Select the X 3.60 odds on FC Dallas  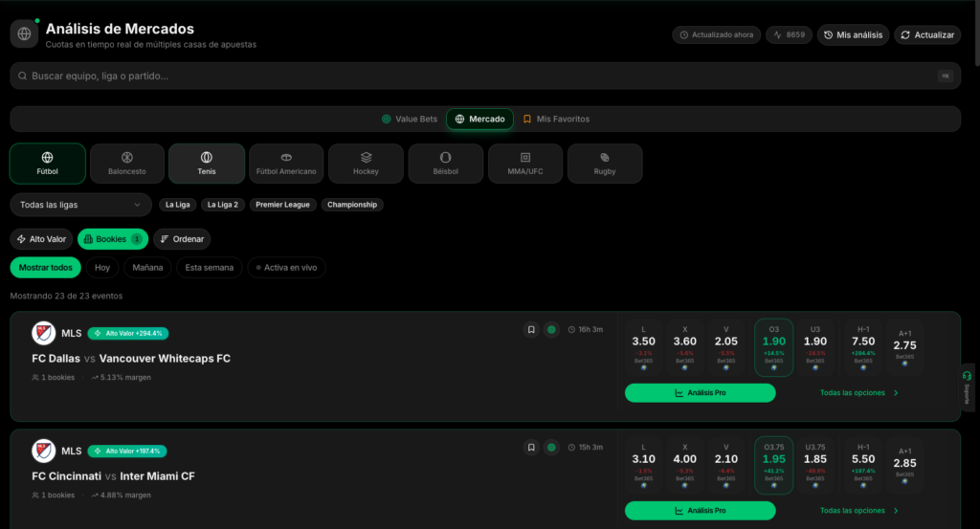(x=685, y=348)
